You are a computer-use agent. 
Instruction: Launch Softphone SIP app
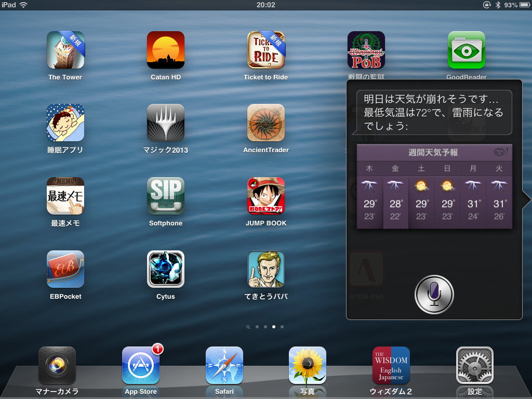(x=166, y=196)
